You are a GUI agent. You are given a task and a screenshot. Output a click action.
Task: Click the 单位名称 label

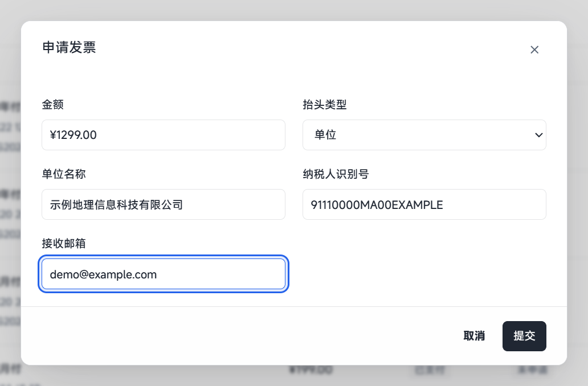pos(64,174)
